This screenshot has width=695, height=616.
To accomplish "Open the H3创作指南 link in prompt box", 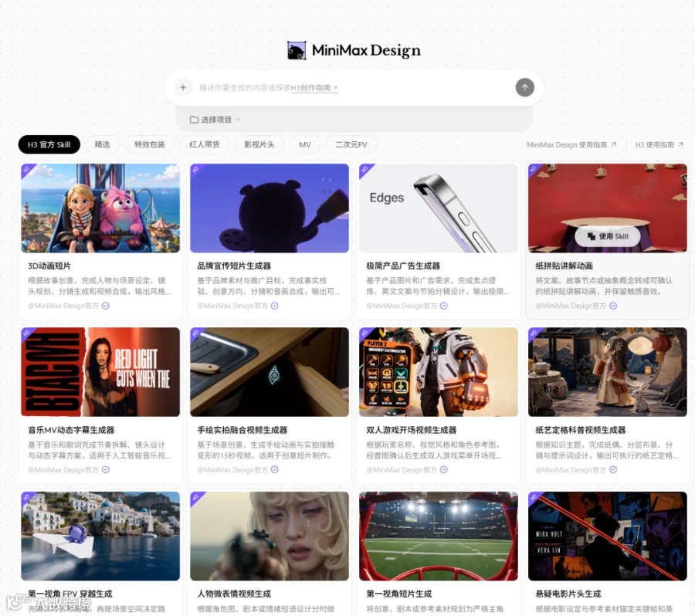I will [x=314, y=88].
